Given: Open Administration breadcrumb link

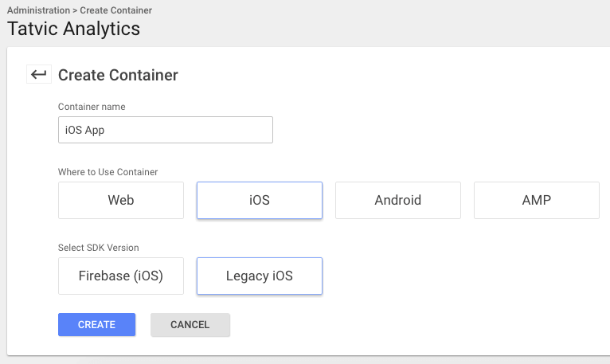Looking at the screenshot, I should (38, 10).
